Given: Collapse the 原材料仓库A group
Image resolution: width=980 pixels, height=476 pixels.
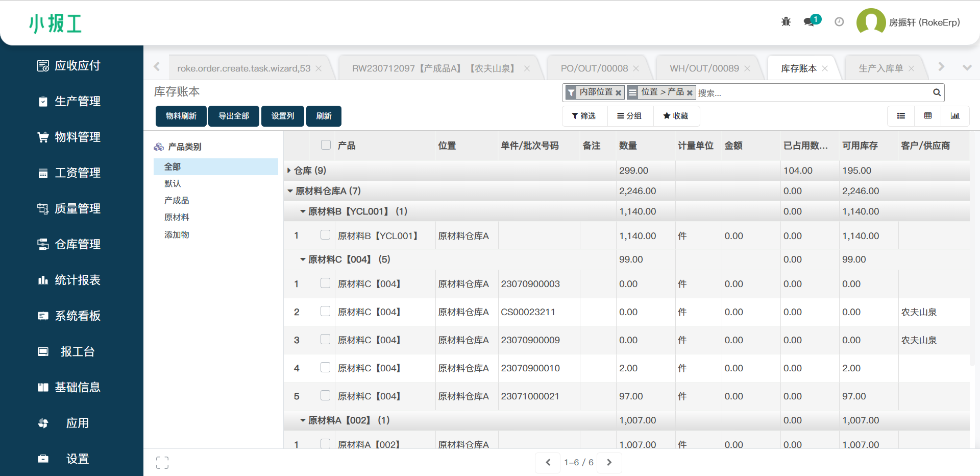Looking at the screenshot, I should [x=289, y=191].
